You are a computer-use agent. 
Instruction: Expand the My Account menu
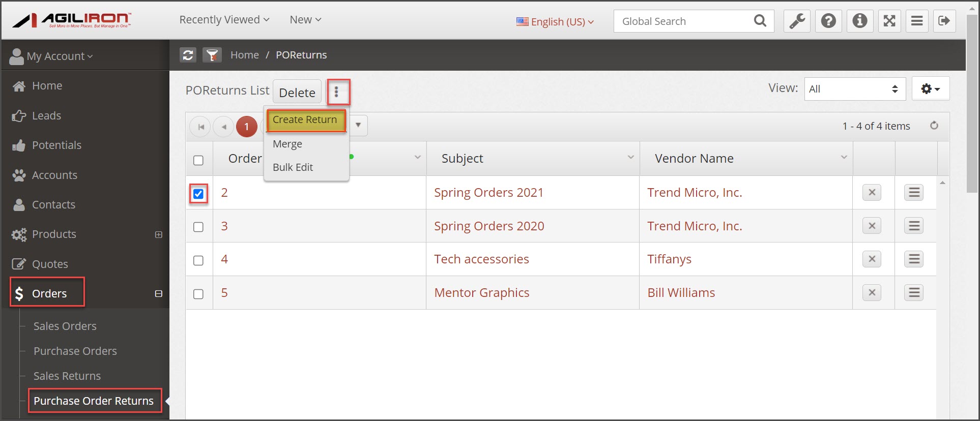(51, 56)
